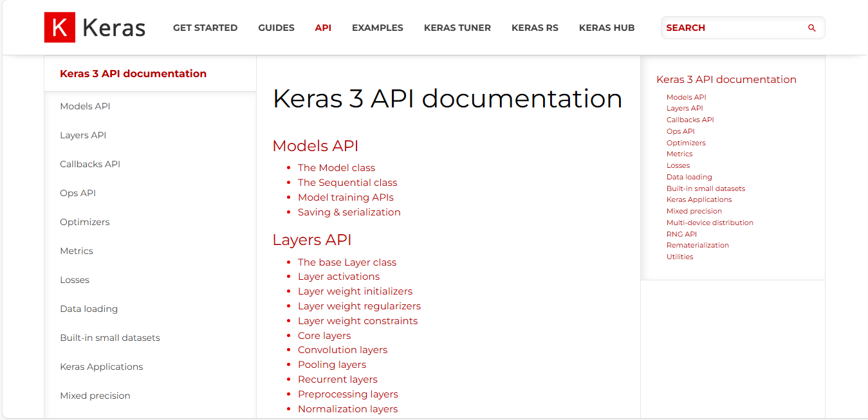Viewport: 868px width, 420px height.
Task: Go to Keras Tuner in top nav
Action: pyautogui.click(x=457, y=28)
